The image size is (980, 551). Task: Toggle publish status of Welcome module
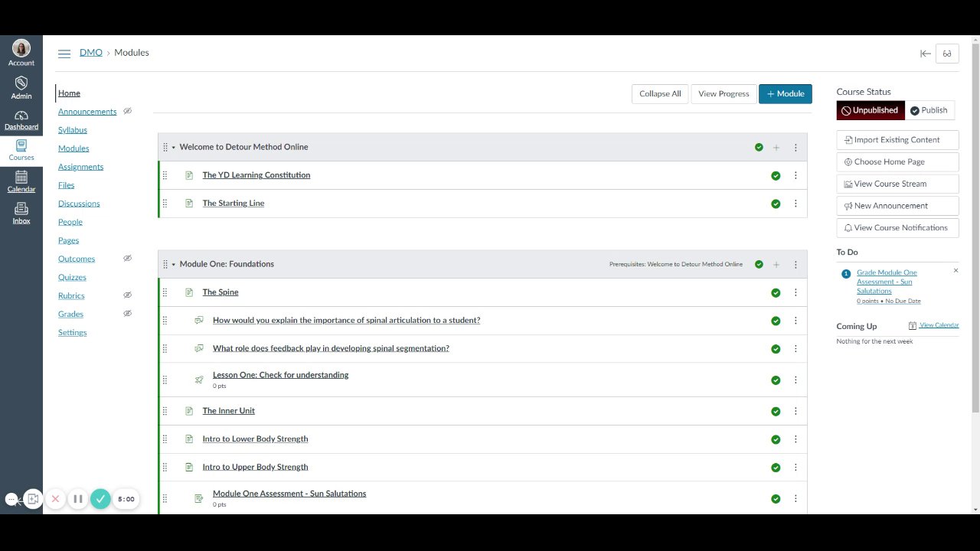[759, 148]
